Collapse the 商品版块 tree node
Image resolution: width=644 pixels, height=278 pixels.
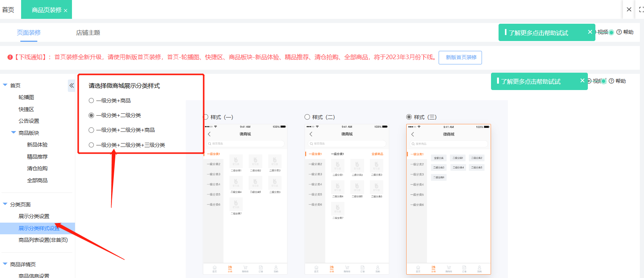coord(14,133)
